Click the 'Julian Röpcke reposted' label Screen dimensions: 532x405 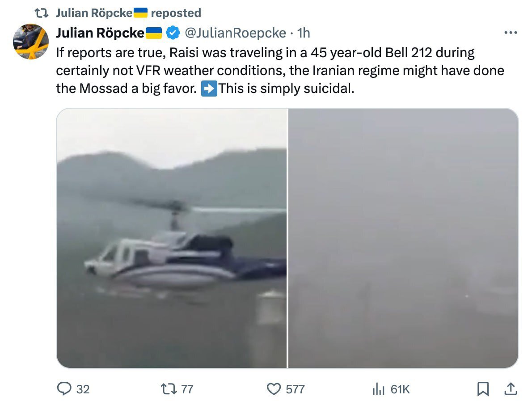(128, 13)
